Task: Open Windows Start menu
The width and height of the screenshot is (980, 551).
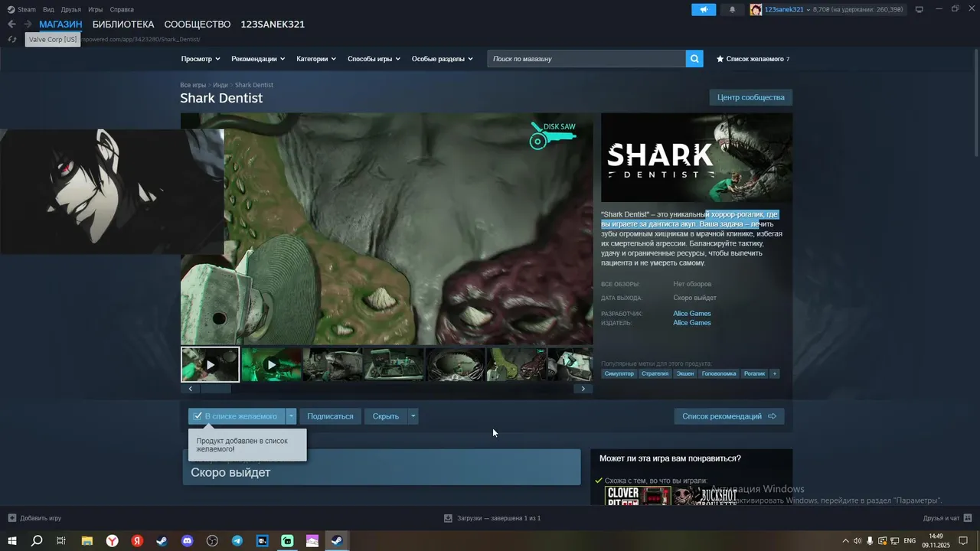Action: 12,541
